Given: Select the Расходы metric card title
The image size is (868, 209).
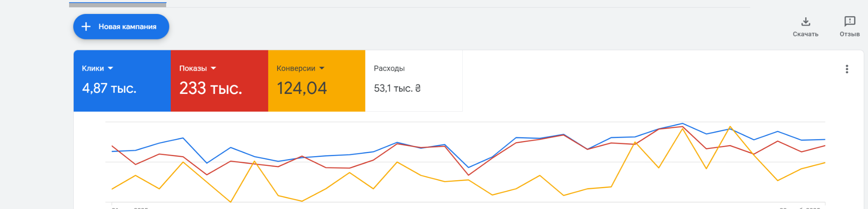Looking at the screenshot, I should coord(389,69).
